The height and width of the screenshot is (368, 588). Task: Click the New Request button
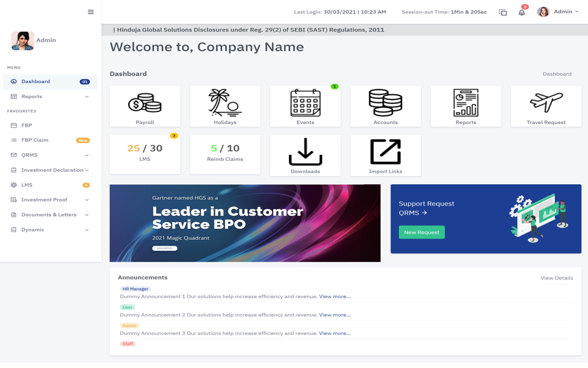pos(421,232)
